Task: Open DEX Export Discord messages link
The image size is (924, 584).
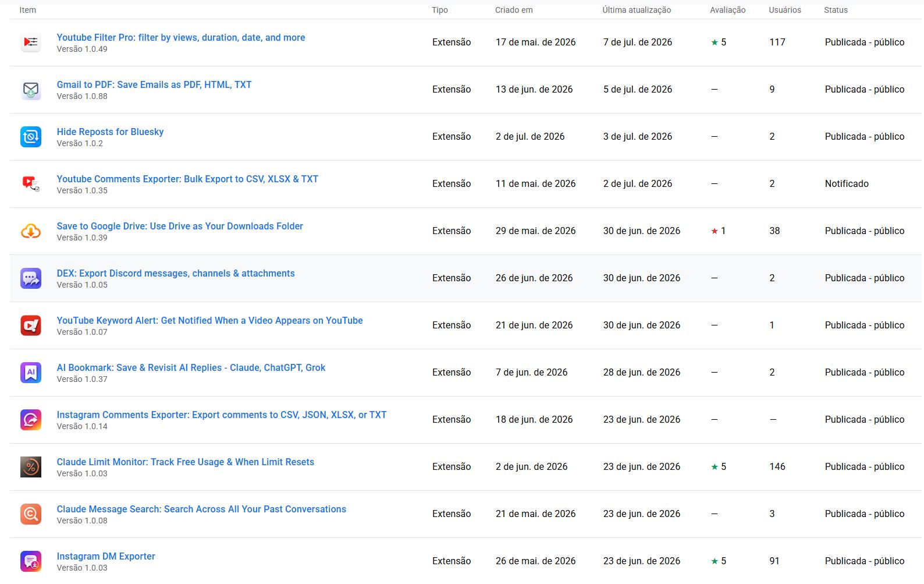Action: pyautogui.click(x=176, y=273)
